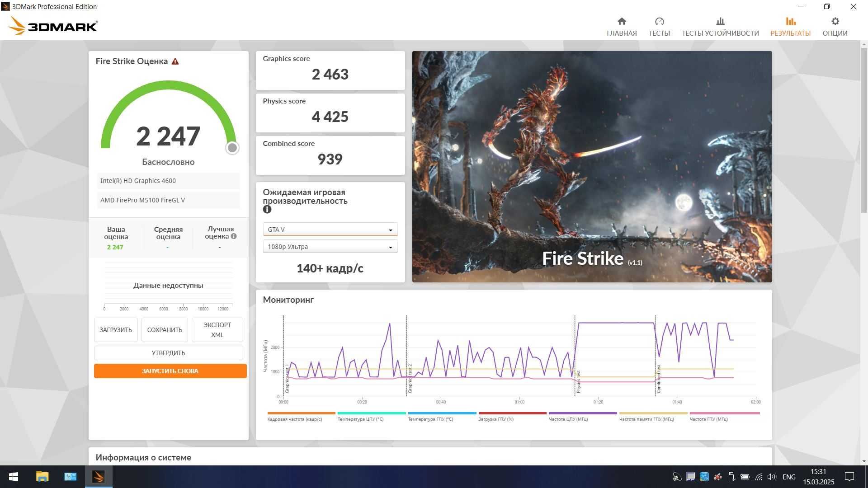Click the info icon beside Лучшая оценка

[x=234, y=236]
